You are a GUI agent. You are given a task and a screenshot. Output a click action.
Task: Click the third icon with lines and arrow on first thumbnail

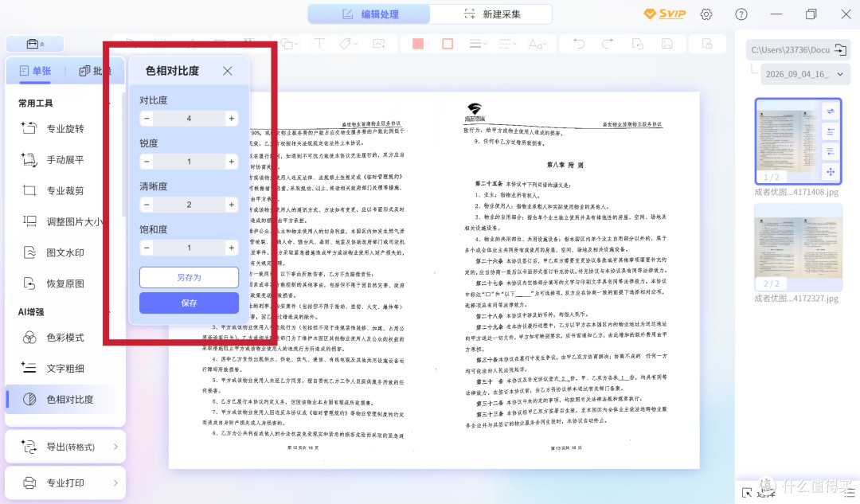click(831, 151)
